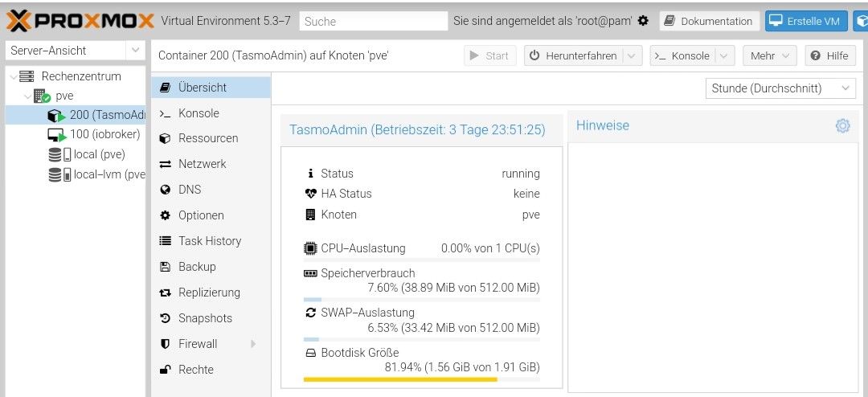Click the Netzwerk arrows icon
868x397 pixels.
click(165, 165)
